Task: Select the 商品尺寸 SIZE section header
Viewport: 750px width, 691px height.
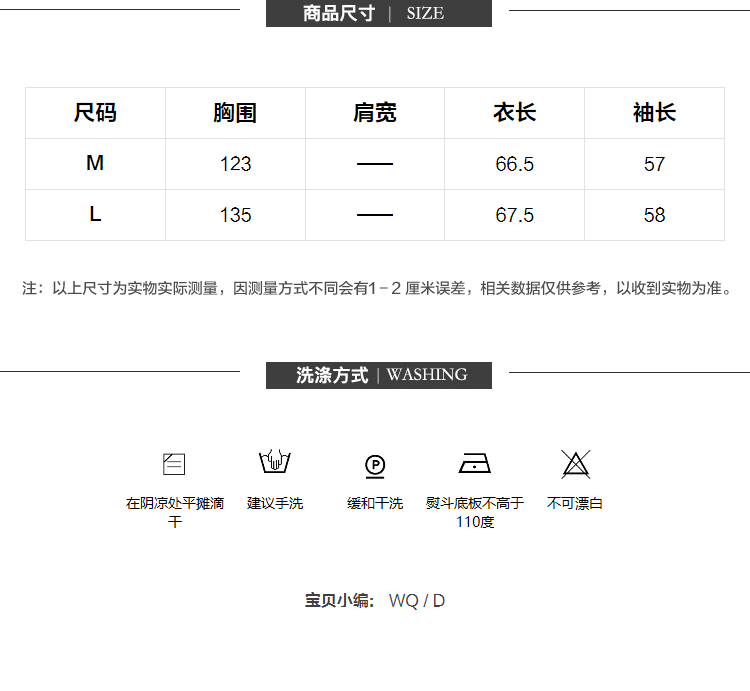Action: click(x=378, y=13)
